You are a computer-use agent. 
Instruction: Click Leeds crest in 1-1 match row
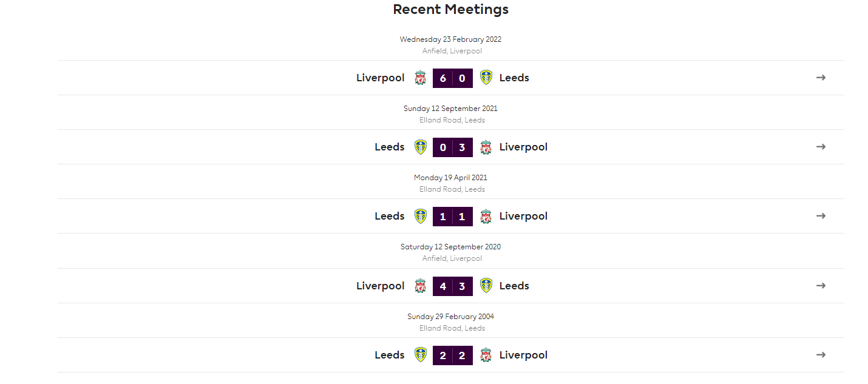pos(420,216)
